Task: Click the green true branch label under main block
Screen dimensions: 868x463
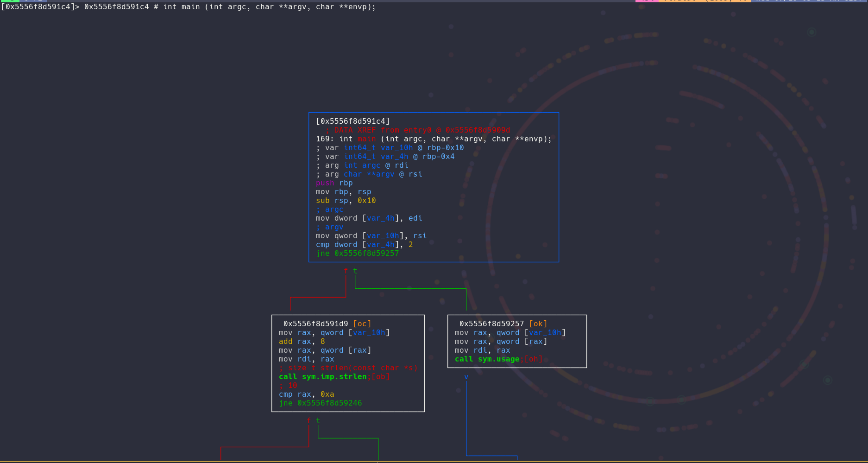Action: click(355, 271)
